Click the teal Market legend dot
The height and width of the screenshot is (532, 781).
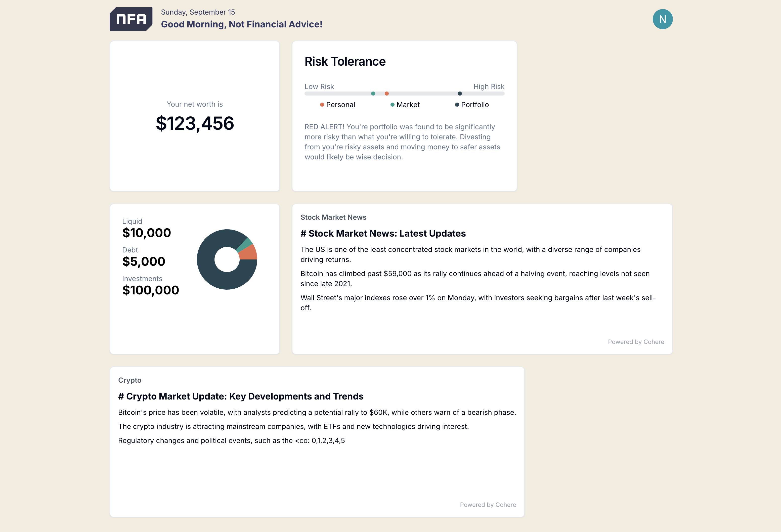coord(392,105)
